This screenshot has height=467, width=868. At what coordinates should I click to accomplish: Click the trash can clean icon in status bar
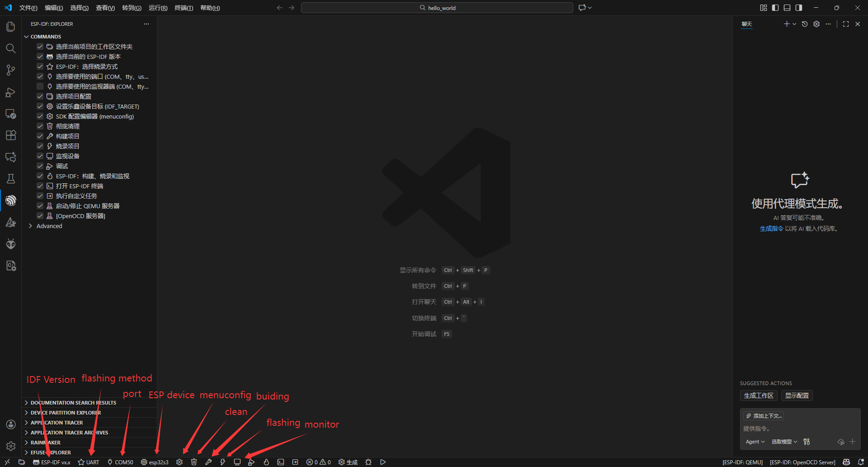pos(194,462)
